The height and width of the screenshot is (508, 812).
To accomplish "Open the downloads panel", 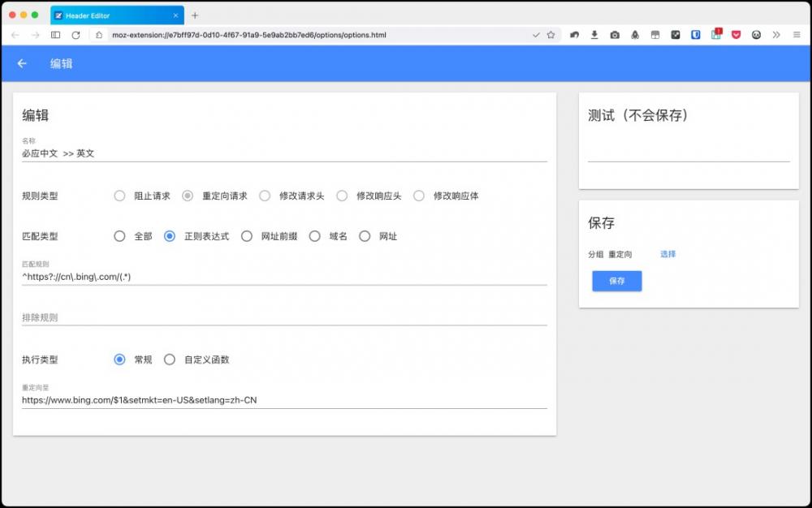I will pos(594,35).
